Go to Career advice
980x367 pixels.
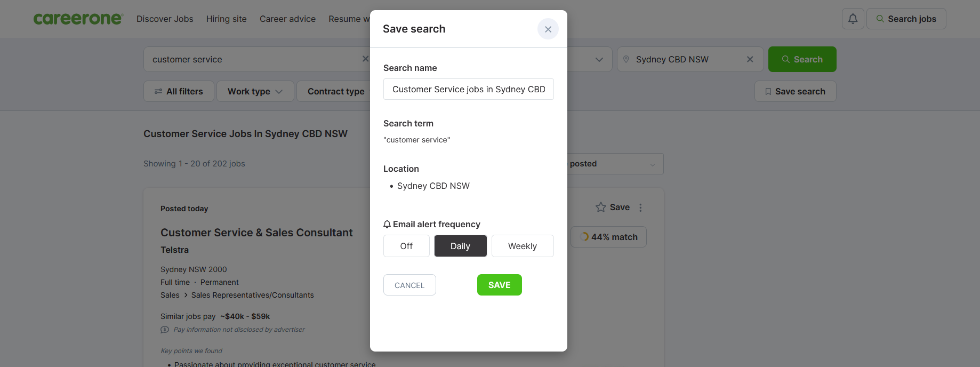[287, 19]
